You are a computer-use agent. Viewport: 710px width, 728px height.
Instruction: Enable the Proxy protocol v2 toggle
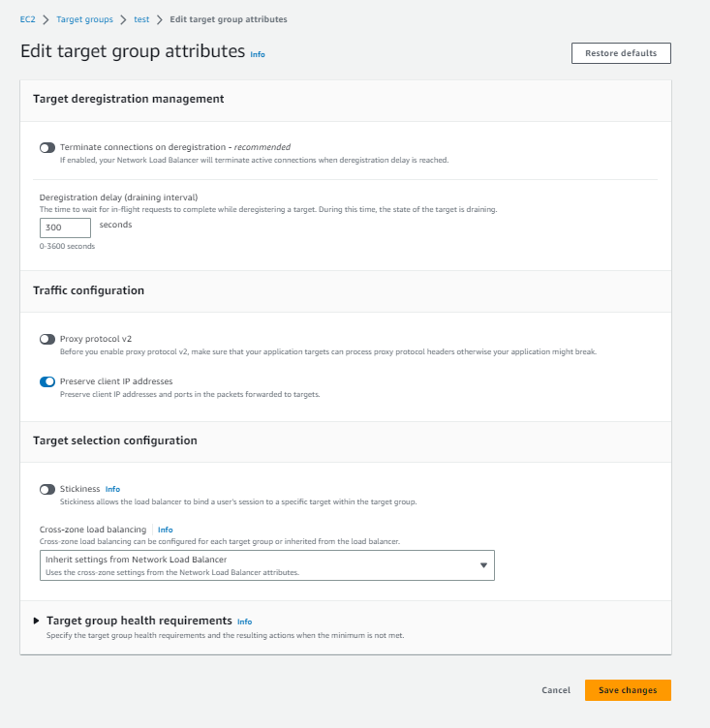click(x=47, y=340)
